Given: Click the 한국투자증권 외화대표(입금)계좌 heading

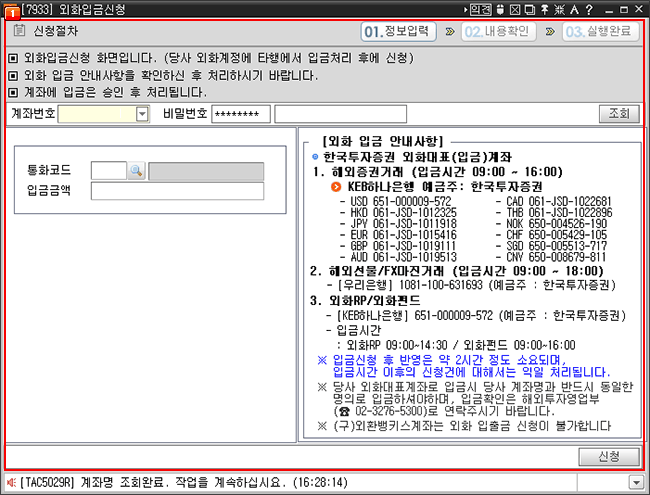Looking at the screenshot, I should click(x=417, y=157).
